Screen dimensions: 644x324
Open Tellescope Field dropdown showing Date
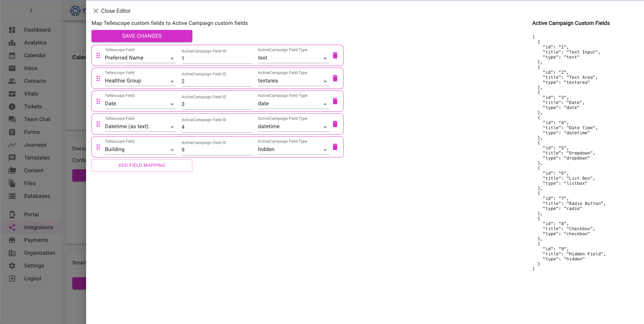pyautogui.click(x=140, y=104)
